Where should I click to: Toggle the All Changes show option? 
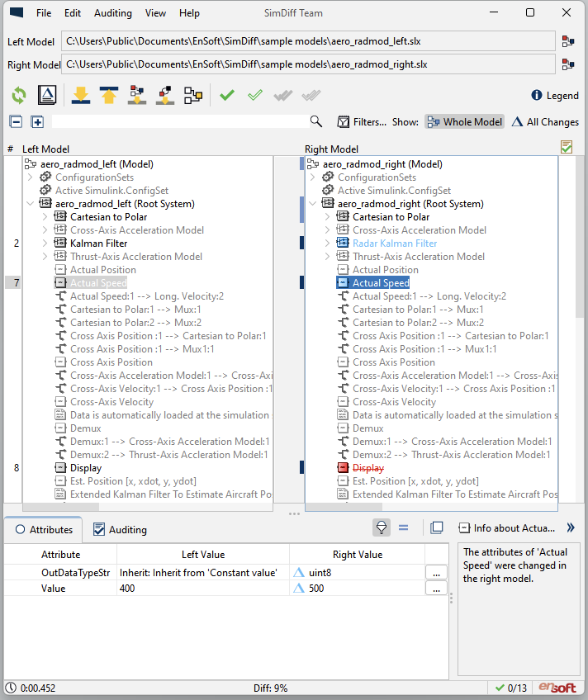(x=545, y=122)
